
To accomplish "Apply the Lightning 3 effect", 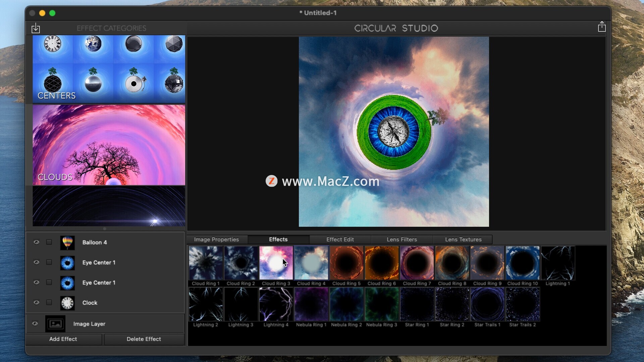I will [x=241, y=304].
